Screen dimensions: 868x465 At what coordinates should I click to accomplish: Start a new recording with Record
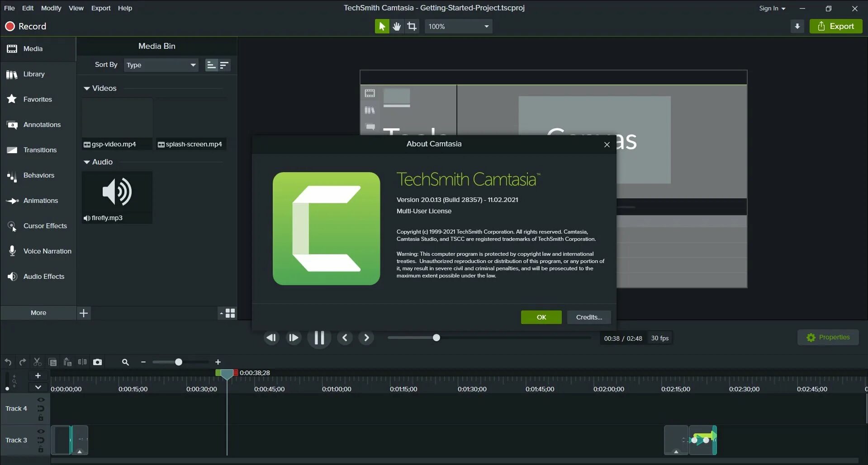[26, 26]
